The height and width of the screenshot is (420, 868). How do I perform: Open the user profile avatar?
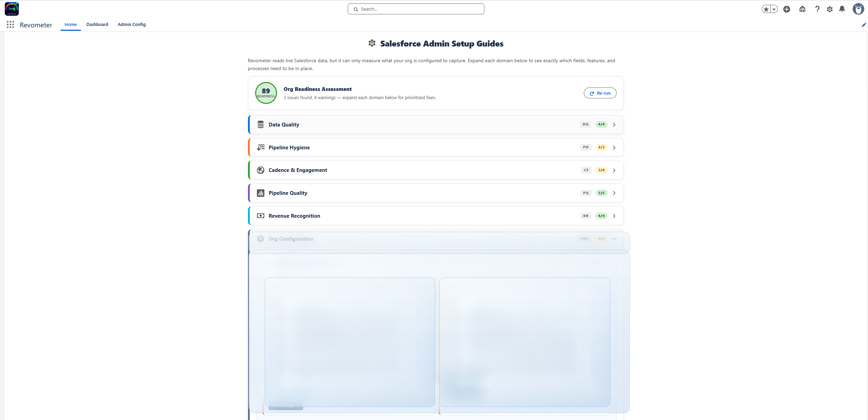coord(858,9)
